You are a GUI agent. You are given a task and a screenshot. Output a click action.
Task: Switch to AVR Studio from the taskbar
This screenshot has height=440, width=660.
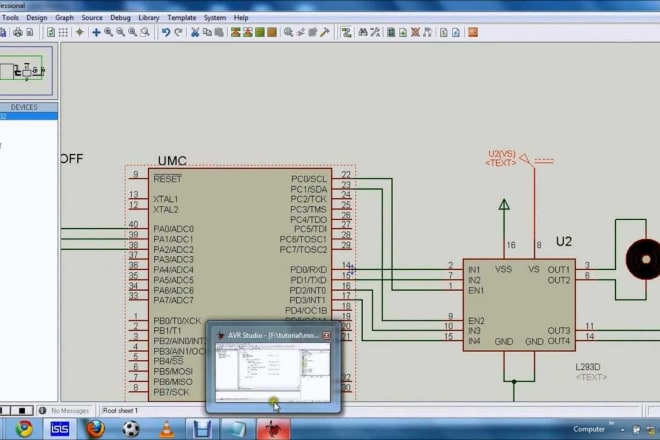coord(273,429)
